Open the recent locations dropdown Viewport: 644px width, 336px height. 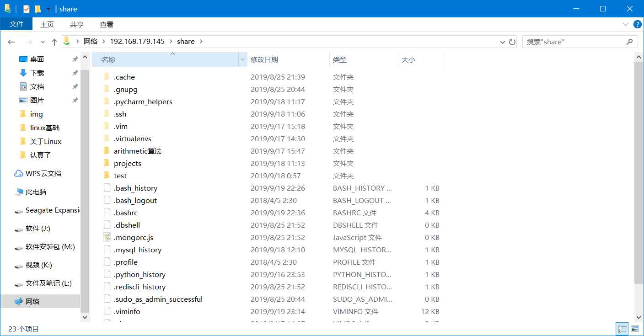(x=43, y=42)
